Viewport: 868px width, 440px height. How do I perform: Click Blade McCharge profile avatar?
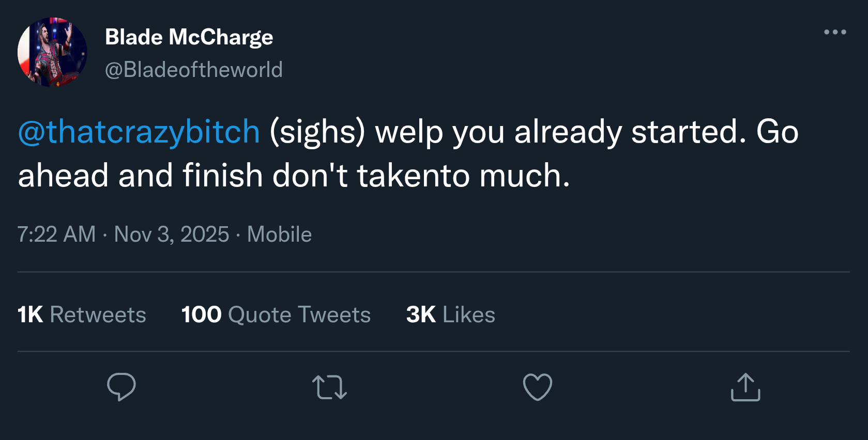(x=52, y=52)
